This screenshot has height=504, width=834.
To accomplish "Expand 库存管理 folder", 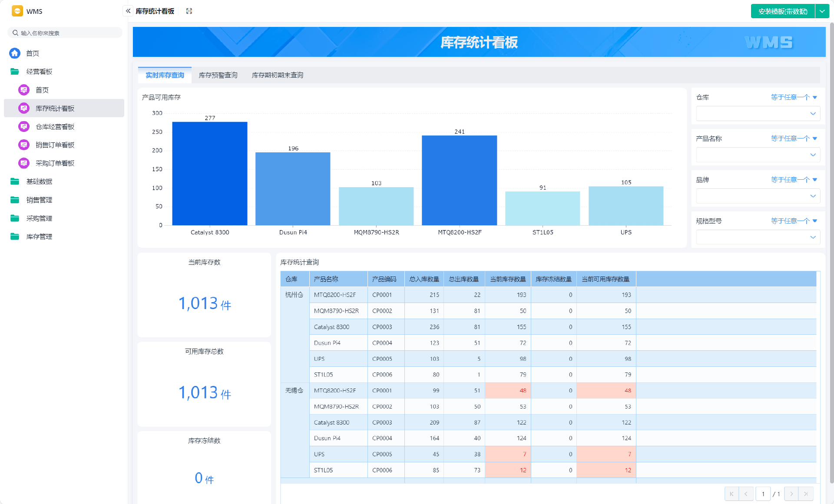I will tap(15, 237).
